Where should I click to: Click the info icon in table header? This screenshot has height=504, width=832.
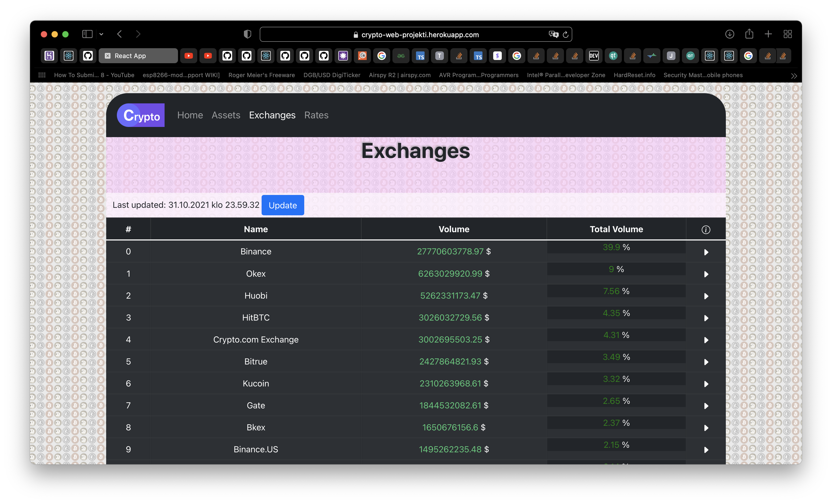click(705, 230)
